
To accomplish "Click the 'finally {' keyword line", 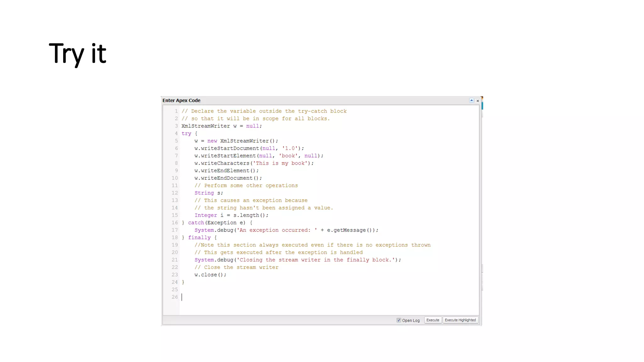I will [199, 238].
